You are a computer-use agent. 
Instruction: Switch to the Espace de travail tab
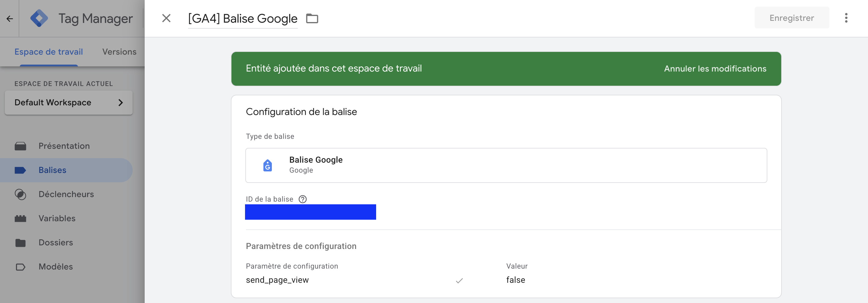[49, 52]
